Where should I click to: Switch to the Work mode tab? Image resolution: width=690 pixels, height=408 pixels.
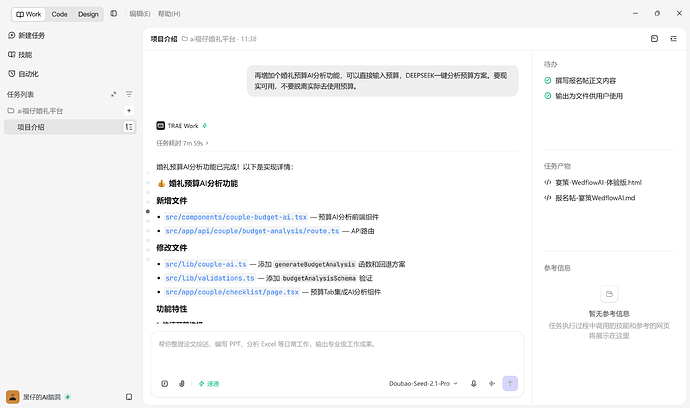(x=29, y=14)
